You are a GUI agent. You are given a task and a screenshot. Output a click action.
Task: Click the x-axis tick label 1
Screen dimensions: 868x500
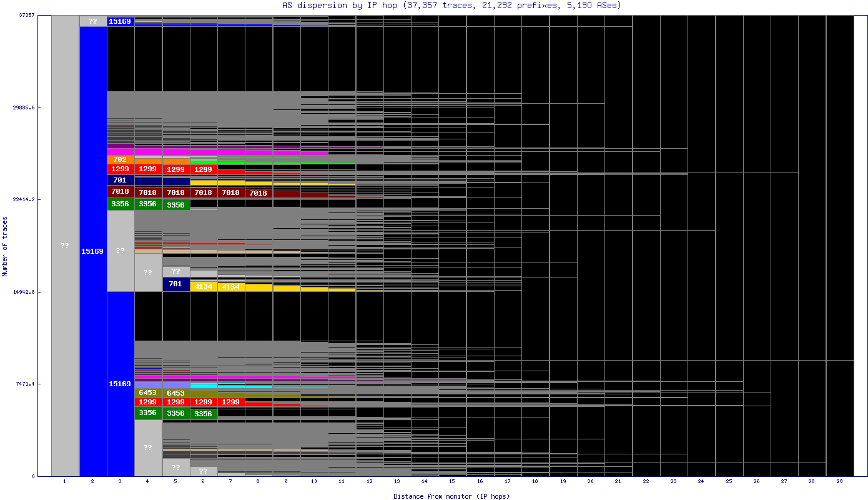[x=65, y=482]
